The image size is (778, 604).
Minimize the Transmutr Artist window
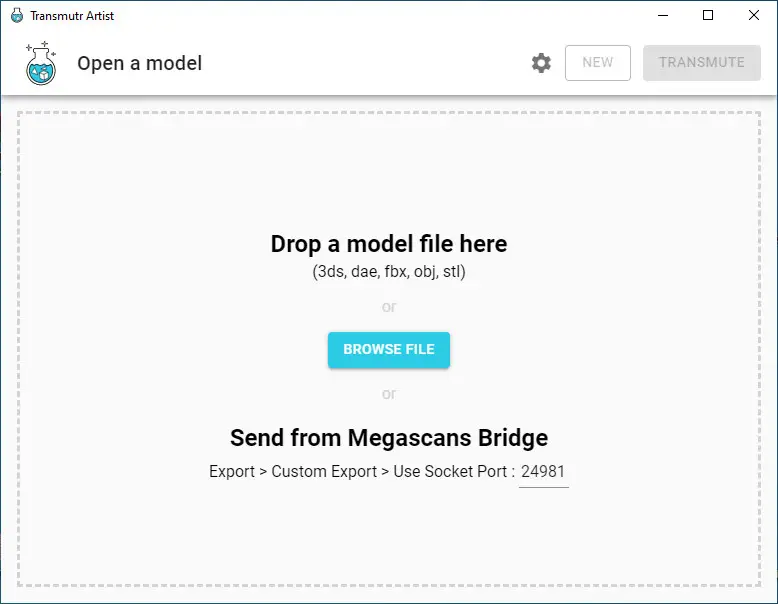(x=662, y=15)
